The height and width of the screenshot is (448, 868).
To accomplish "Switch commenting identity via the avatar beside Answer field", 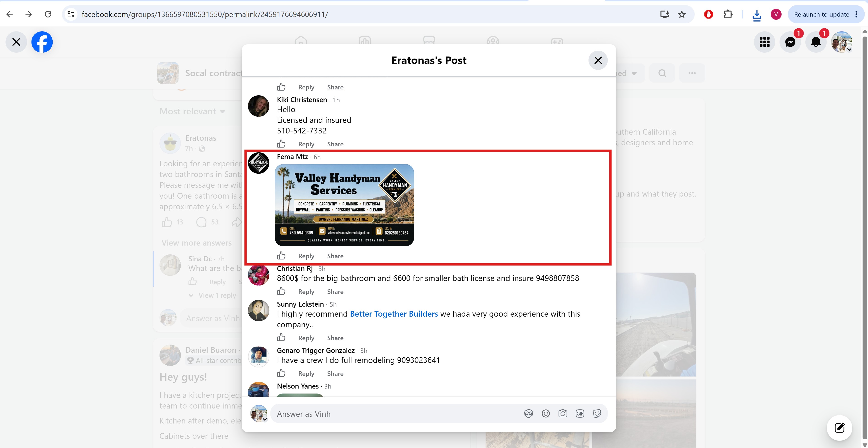I will click(259, 414).
